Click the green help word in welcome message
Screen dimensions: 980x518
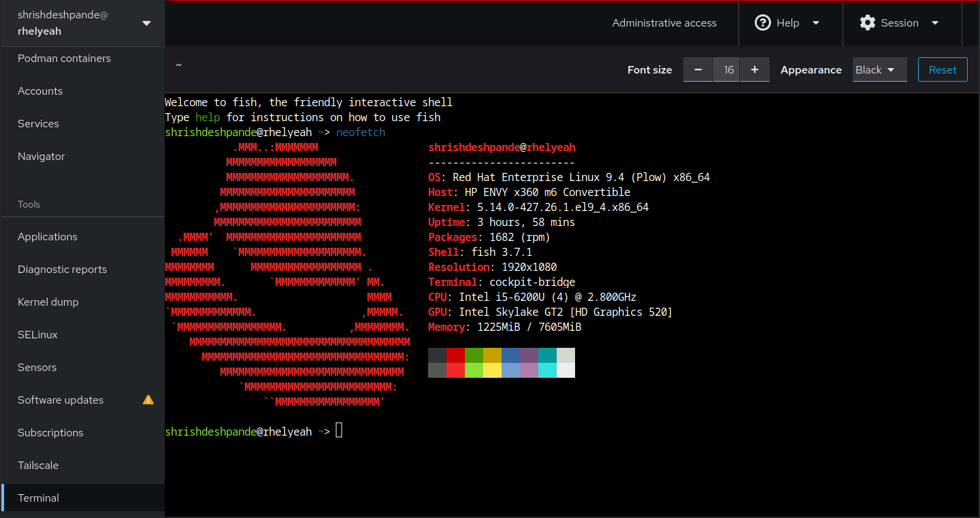coord(208,117)
